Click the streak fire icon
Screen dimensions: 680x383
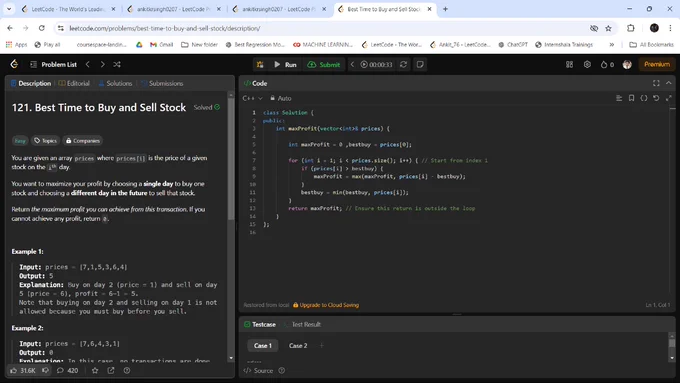tap(607, 65)
